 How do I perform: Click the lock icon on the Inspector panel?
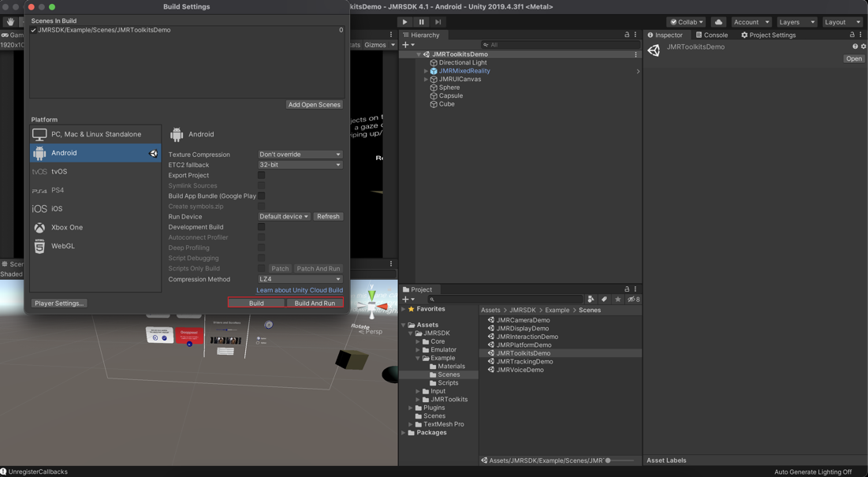[851, 35]
